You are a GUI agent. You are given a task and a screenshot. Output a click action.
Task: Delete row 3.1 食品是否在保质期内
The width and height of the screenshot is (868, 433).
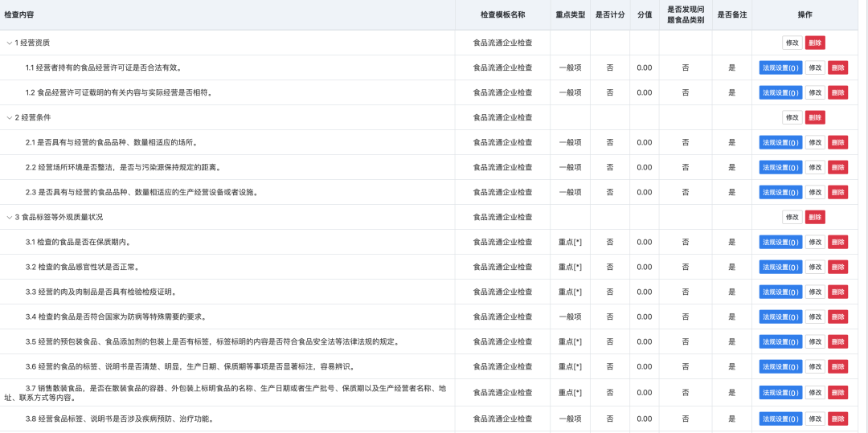(837, 243)
